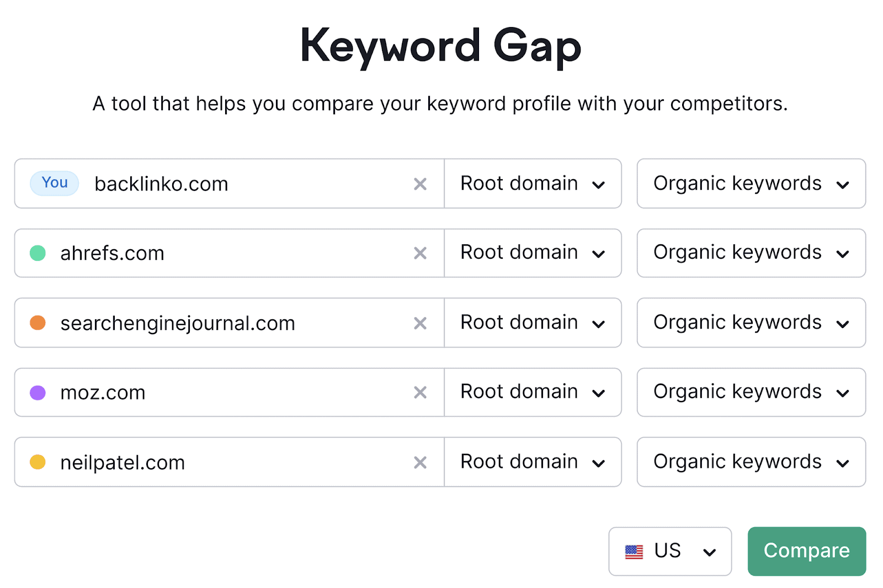
Task: Expand Root domain options for ahrefs.com
Action: coord(533,253)
